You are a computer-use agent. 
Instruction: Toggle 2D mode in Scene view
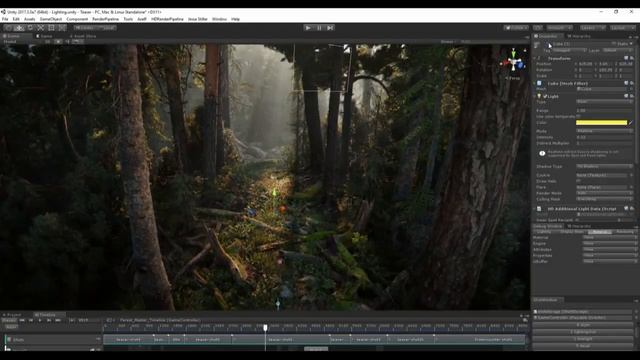tap(48, 42)
